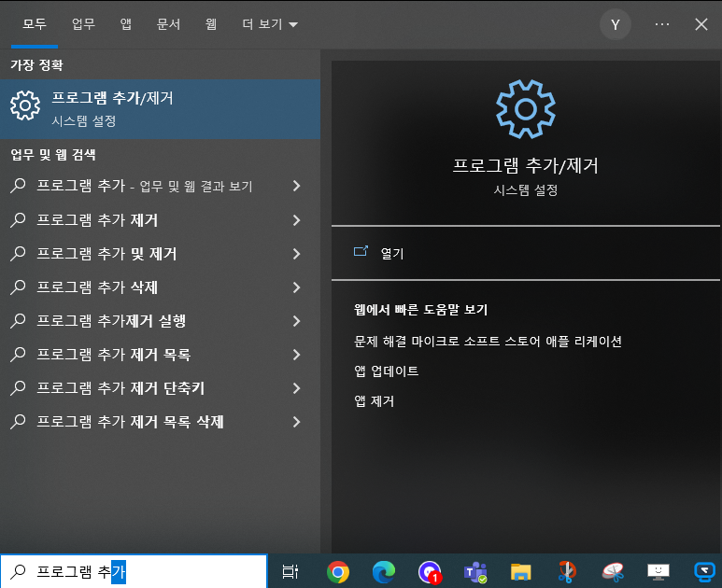
Task: Expand chevron for 프로그램 추가 삭제 row
Action: pos(296,287)
